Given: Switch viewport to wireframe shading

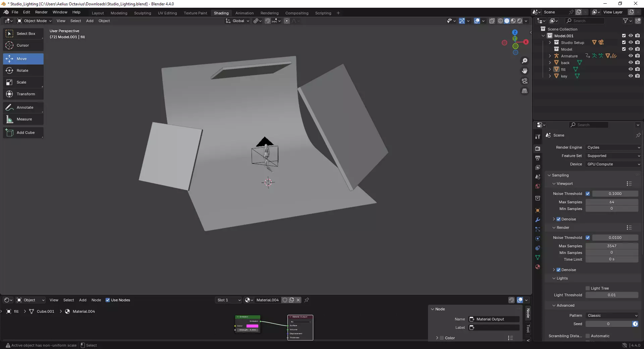Looking at the screenshot, I should click(500, 21).
